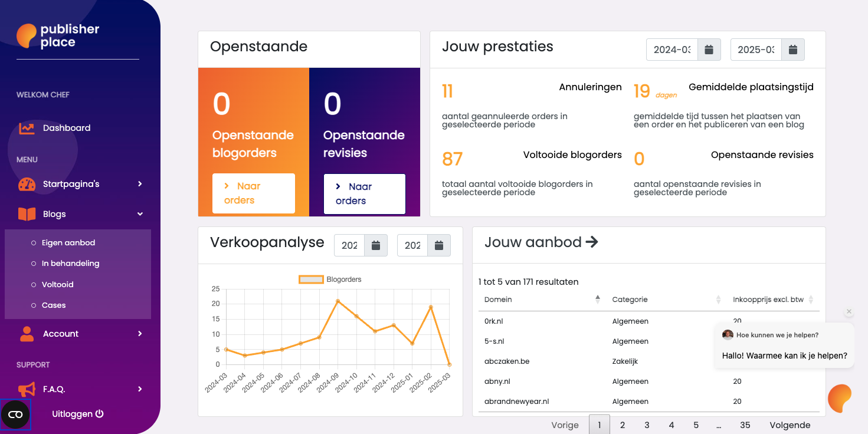Image resolution: width=868 pixels, height=434 pixels.
Task: Click domain abny.nl in table
Action: tap(497, 382)
